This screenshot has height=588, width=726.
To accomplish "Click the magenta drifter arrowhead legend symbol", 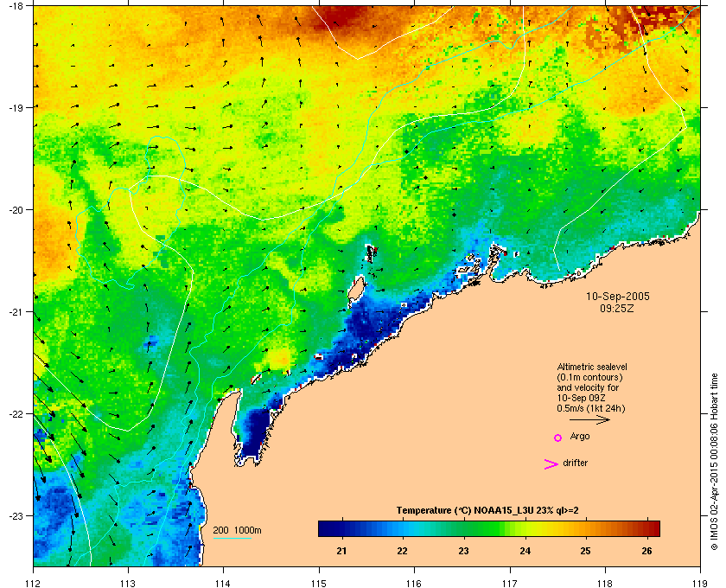I will click(x=551, y=464).
